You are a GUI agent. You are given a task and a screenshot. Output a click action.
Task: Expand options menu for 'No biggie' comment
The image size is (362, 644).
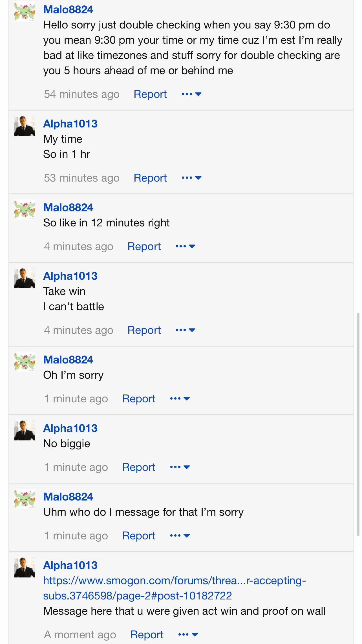(x=180, y=467)
